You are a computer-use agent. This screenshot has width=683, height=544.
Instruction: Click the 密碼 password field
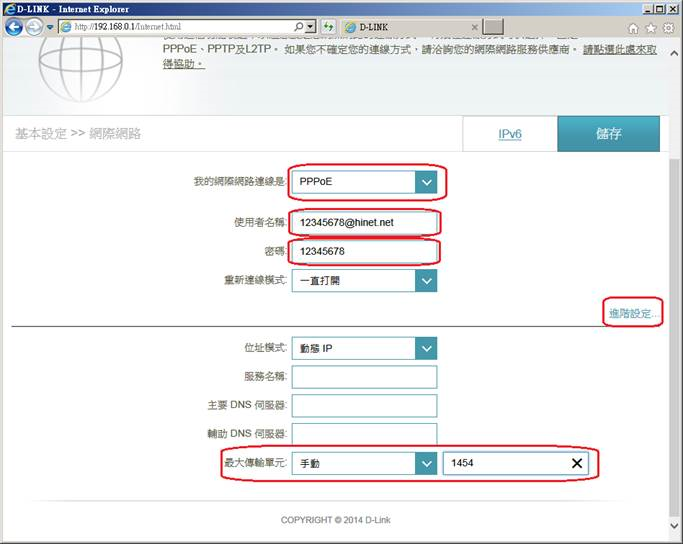pos(364,251)
